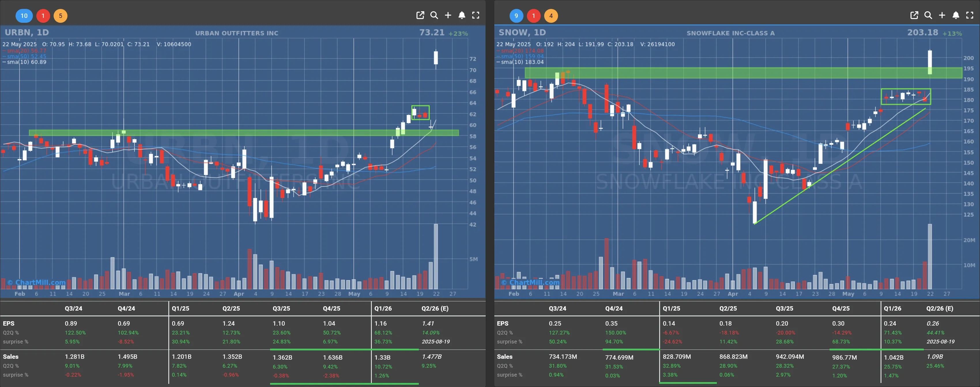Screen dimensions: 980x387
Task: Click URBAN OUTFITTERS INC chart title
Action: coord(237,33)
